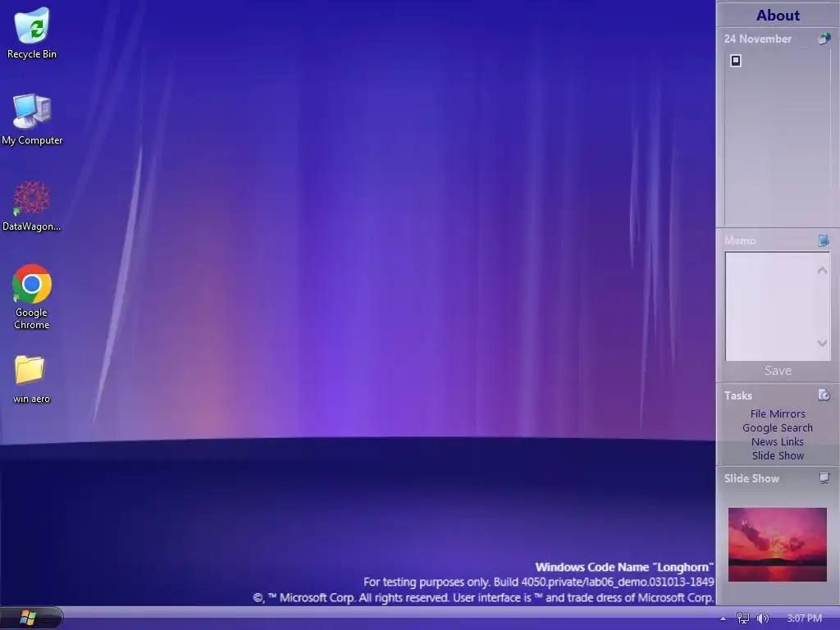Select the win aero folder
Viewport: 840px width, 630px height.
point(31,379)
